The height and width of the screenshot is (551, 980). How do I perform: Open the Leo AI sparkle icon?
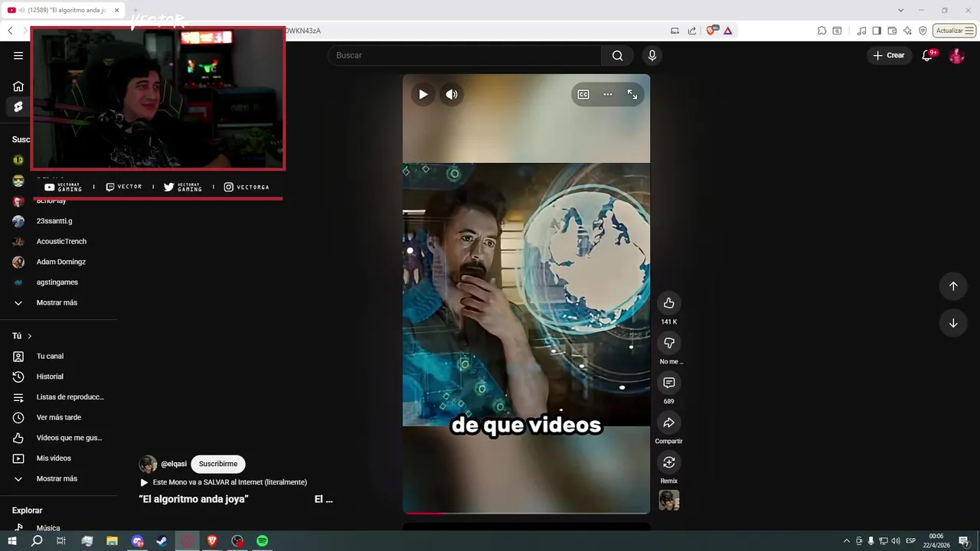[x=907, y=31]
